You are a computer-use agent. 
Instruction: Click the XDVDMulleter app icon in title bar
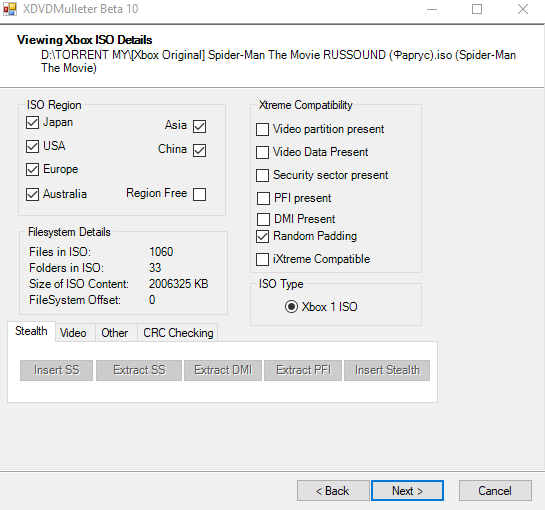(x=10, y=9)
